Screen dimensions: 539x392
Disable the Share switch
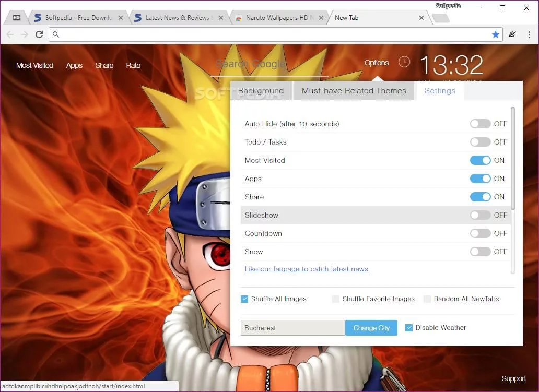pos(480,196)
